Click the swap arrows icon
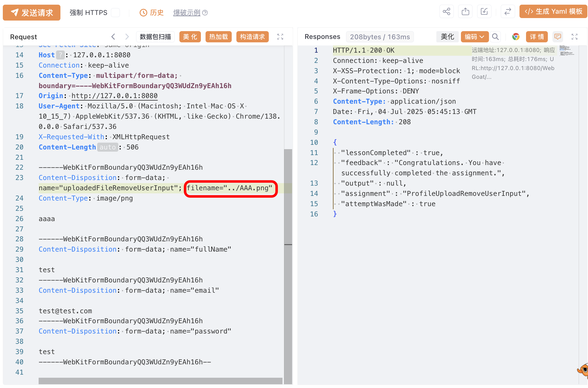The height and width of the screenshot is (388, 588). 508,12
